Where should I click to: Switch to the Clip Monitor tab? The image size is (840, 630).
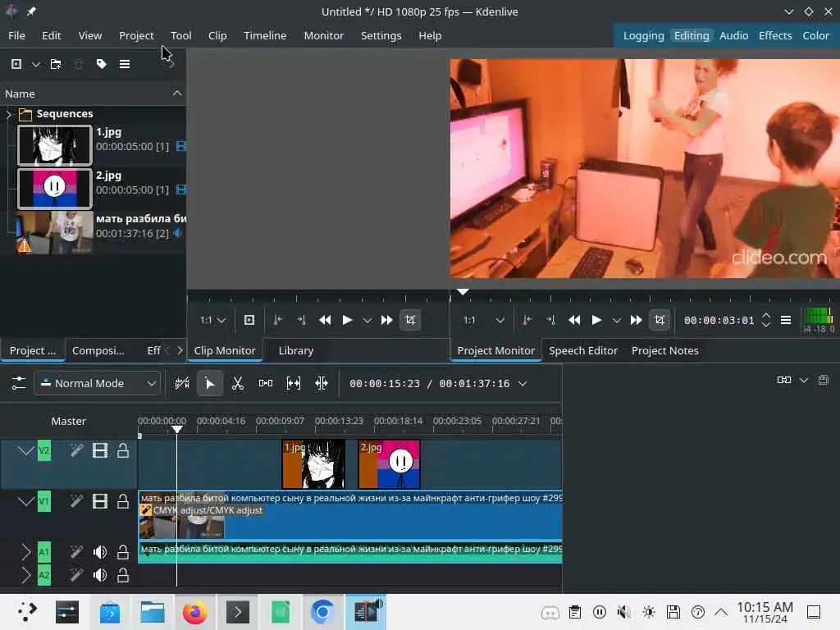225,350
